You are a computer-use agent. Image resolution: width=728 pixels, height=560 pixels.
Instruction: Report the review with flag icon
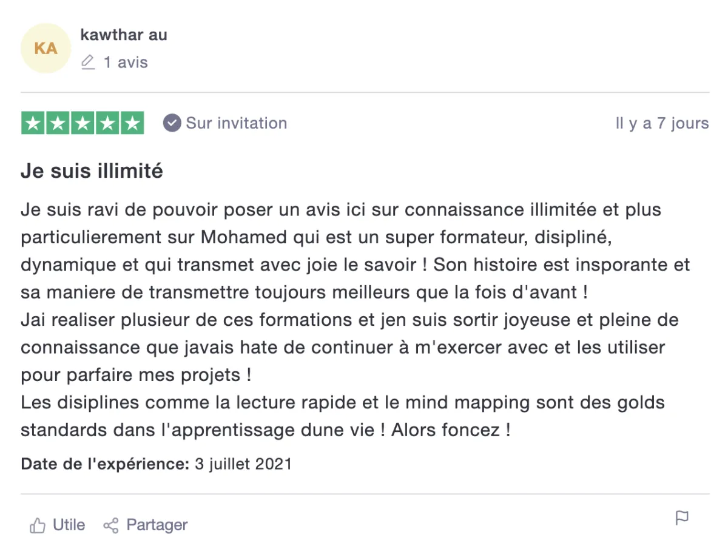coord(682,518)
